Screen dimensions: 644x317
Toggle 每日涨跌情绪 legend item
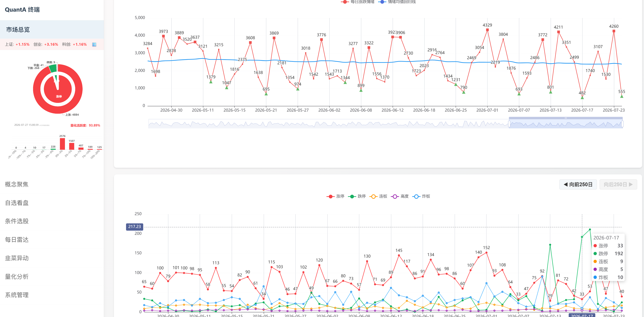click(x=358, y=2)
